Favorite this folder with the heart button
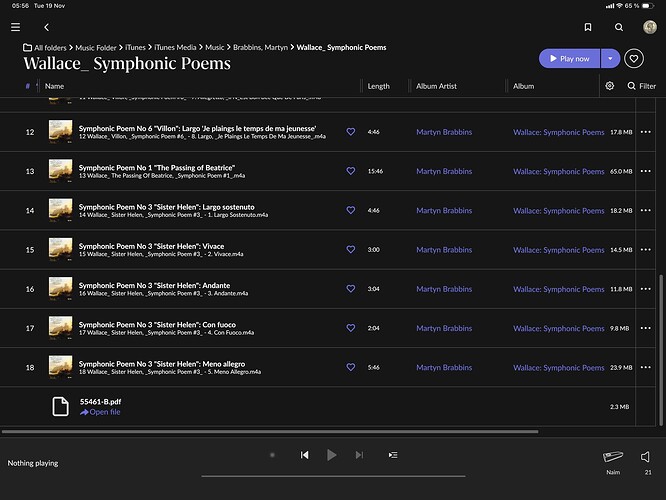 634,59
